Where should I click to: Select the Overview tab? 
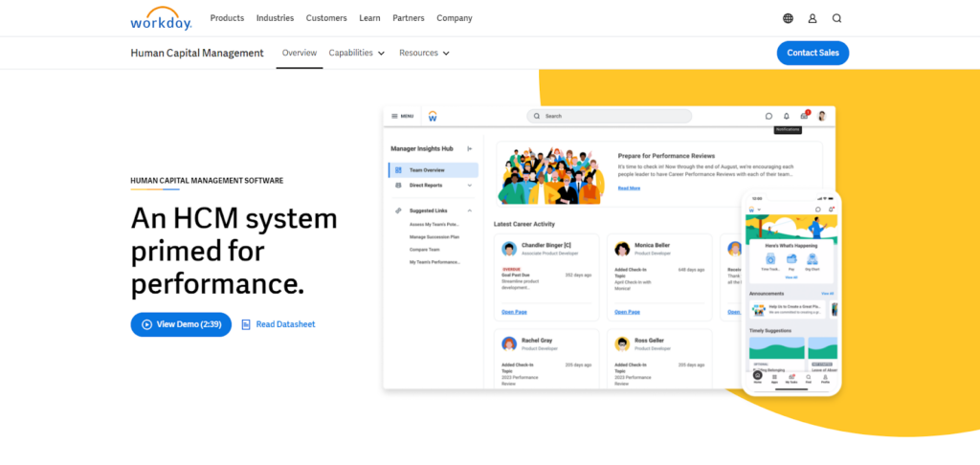pyautogui.click(x=300, y=54)
